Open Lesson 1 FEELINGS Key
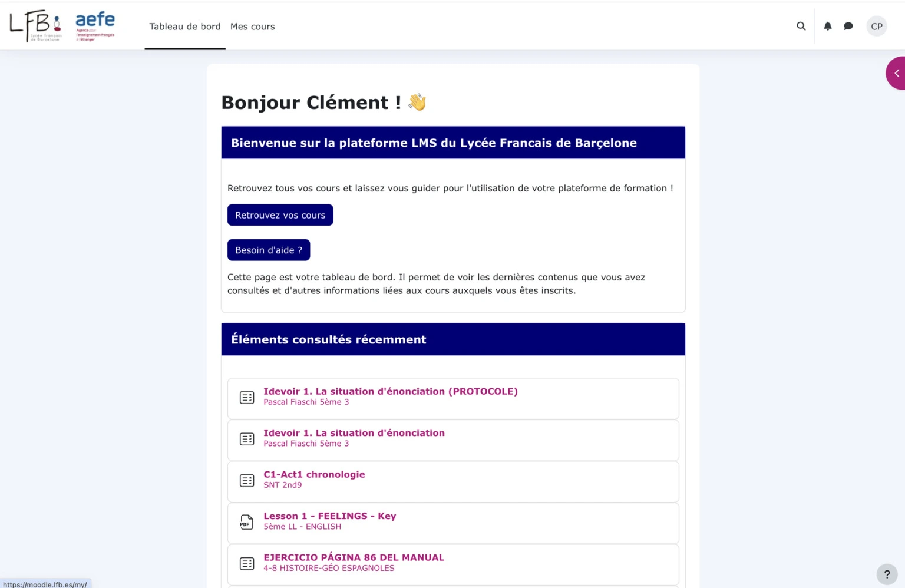This screenshot has width=905, height=588. click(329, 516)
